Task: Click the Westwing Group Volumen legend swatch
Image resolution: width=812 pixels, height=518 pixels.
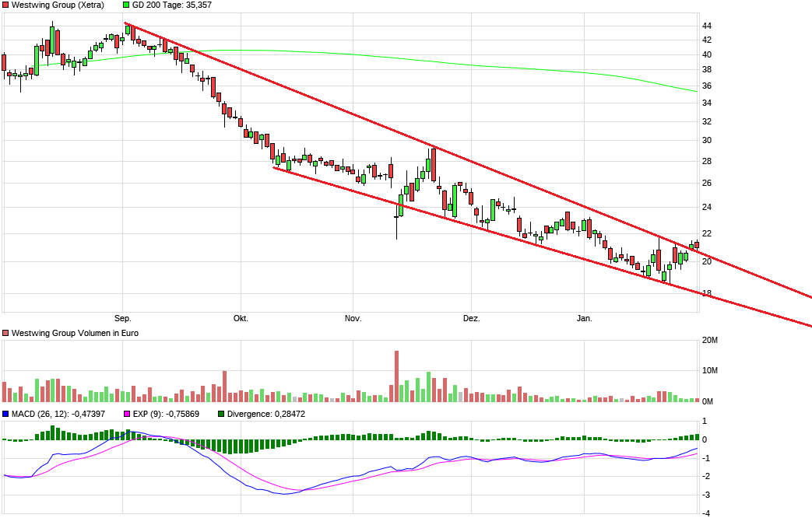Action: pyautogui.click(x=5, y=333)
